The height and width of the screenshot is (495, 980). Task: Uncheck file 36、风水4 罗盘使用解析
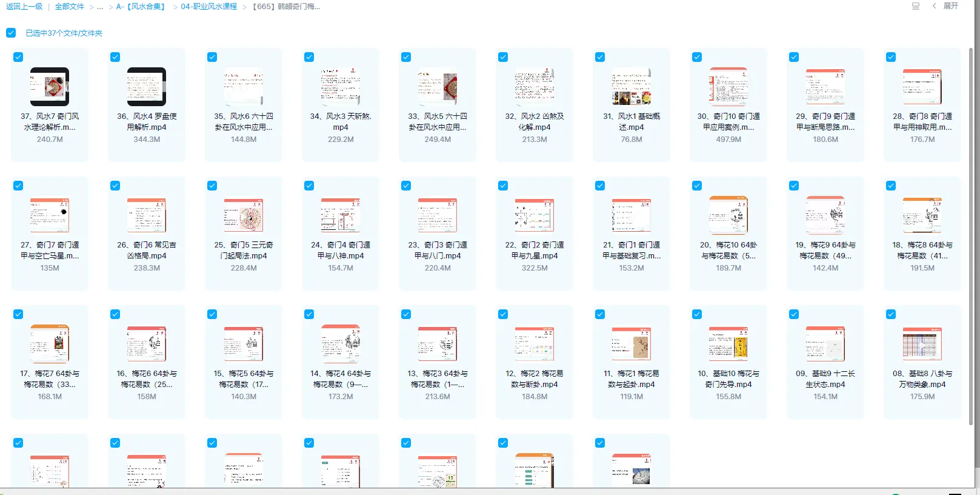115,57
